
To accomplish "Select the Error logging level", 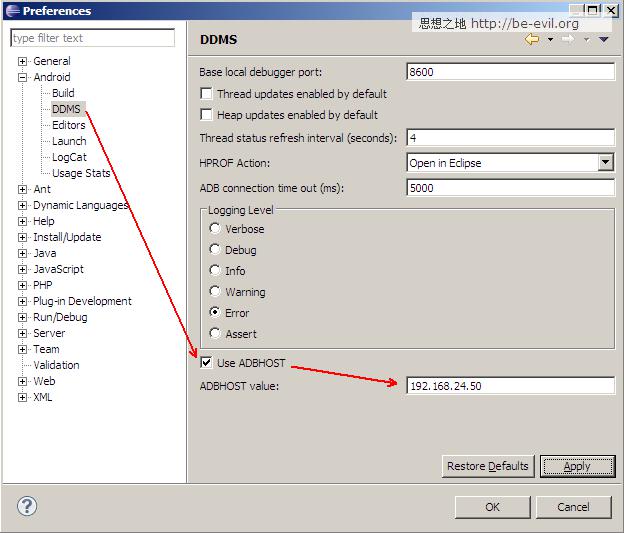I will tap(214, 312).
